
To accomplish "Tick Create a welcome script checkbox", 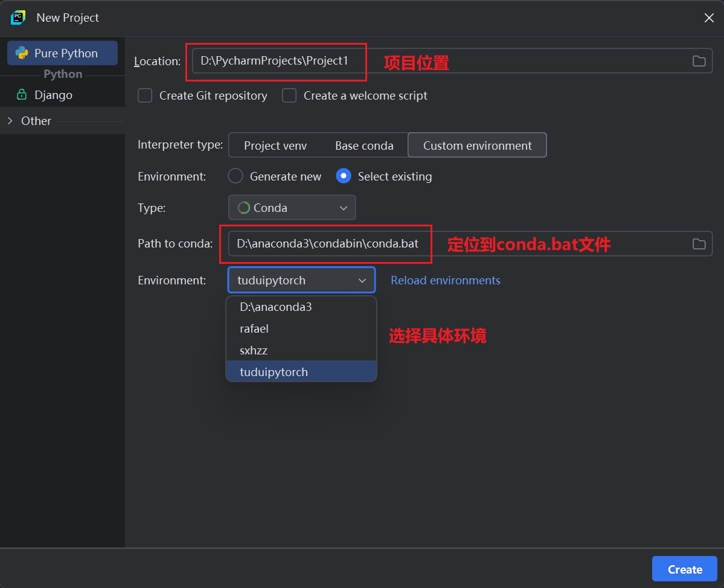I will pos(289,95).
